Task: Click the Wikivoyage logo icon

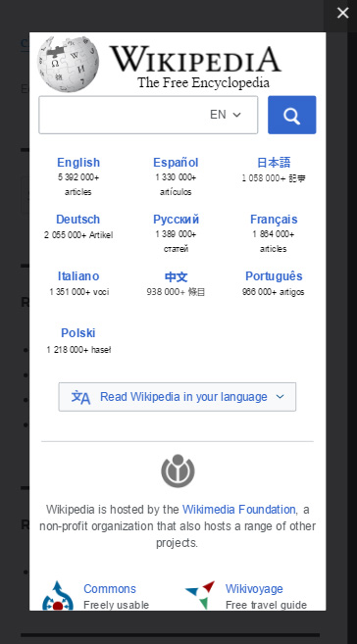Action: click(x=200, y=595)
